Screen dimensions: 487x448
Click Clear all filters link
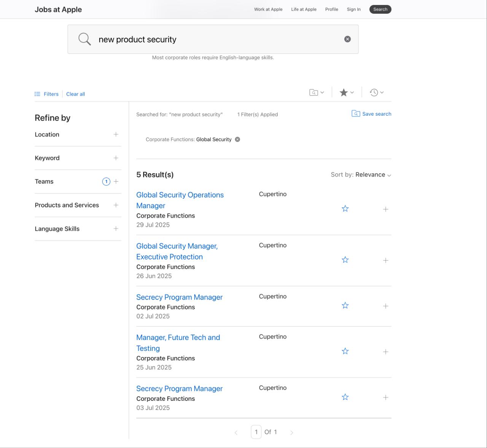click(x=76, y=94)
